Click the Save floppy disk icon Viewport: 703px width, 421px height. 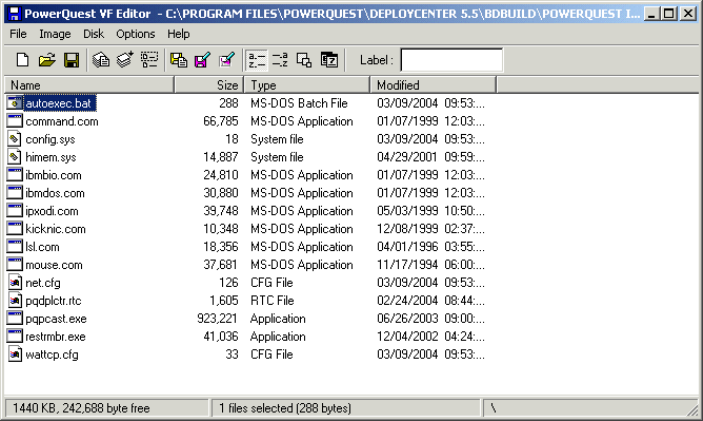[x=71, y=60]
